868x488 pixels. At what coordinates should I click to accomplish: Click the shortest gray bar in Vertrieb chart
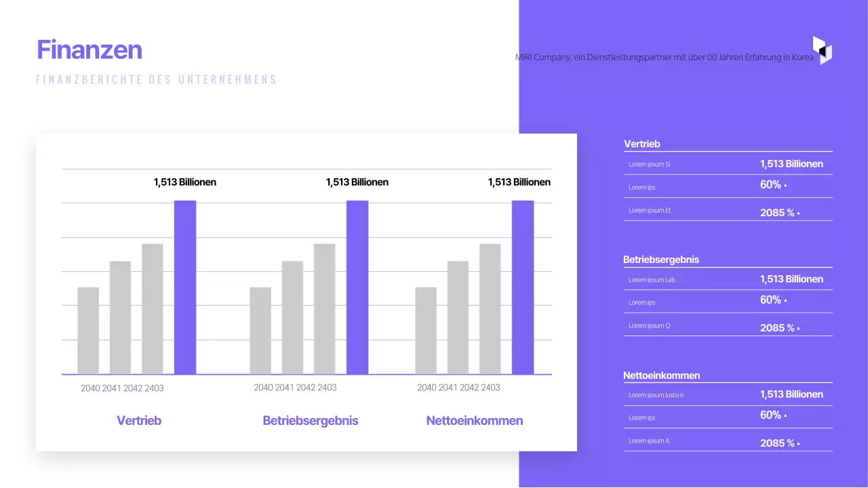pos(88,330)
